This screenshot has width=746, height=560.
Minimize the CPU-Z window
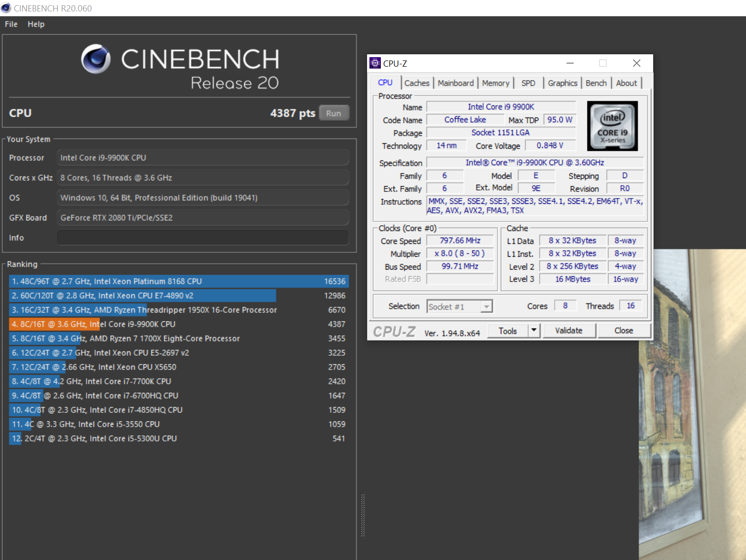point(570,63)
